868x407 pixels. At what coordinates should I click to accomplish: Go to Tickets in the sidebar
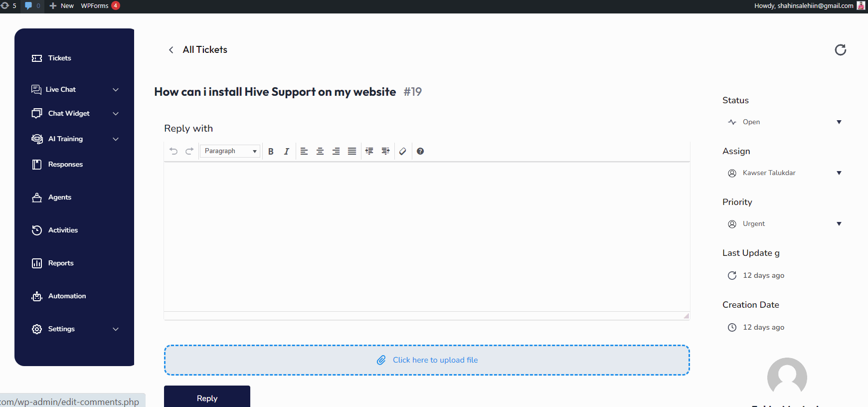click(x=51, y=58)
